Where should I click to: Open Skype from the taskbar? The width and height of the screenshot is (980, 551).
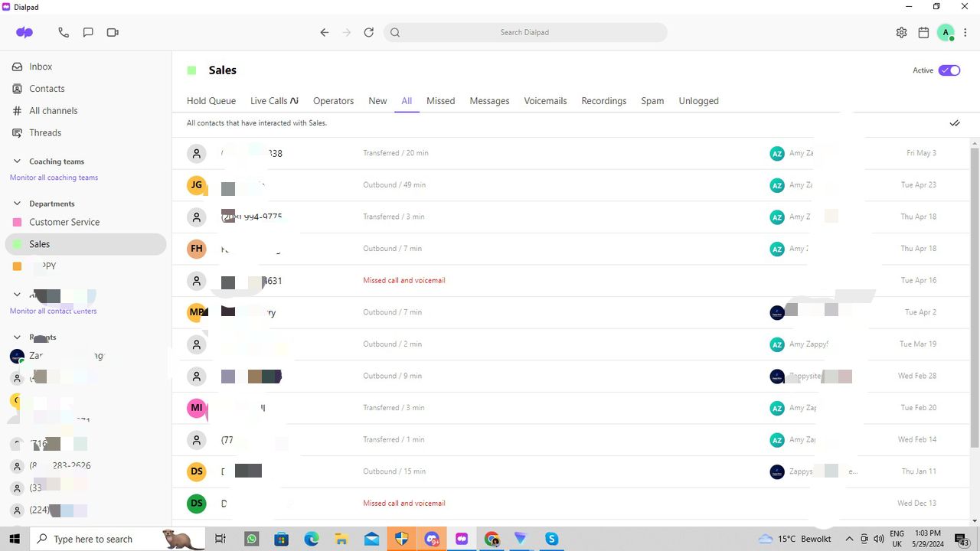click(551, 539)
